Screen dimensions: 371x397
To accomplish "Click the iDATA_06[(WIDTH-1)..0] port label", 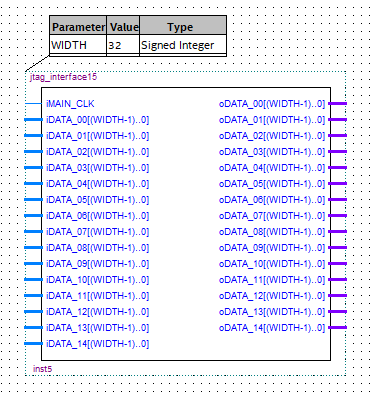I will tap(97, 216).
